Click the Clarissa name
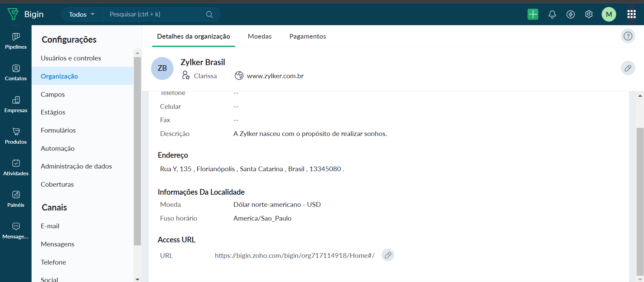This screenshot has height=282, width=644. tap(205, 76)
